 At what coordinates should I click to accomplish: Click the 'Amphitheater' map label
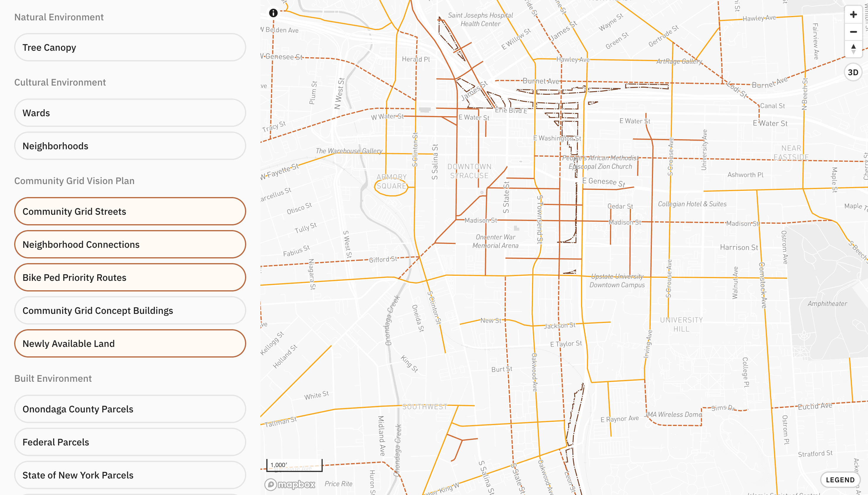827,304
